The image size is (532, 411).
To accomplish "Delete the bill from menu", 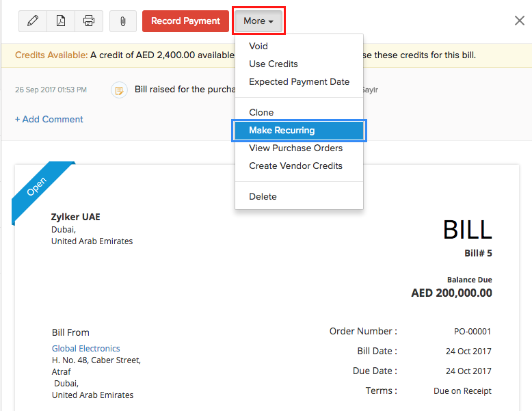I will pyautogui.click(x=263, y=197).
